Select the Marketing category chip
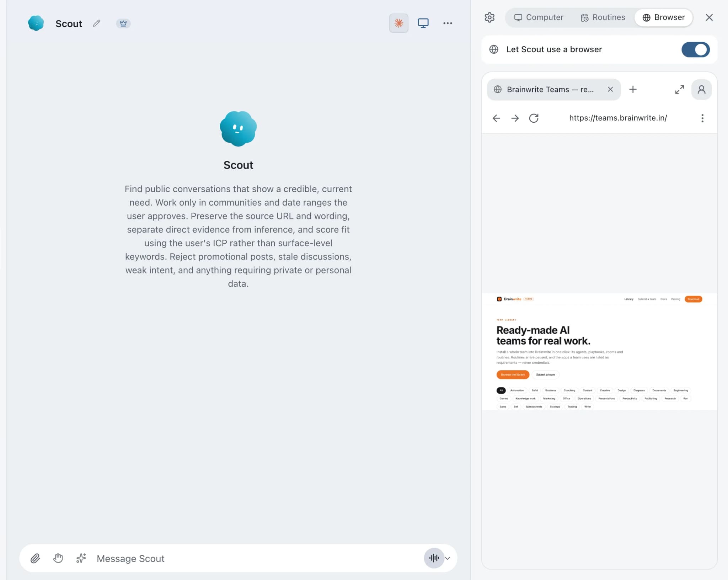Screen dimensions: 728x580 tap(549, 399)
